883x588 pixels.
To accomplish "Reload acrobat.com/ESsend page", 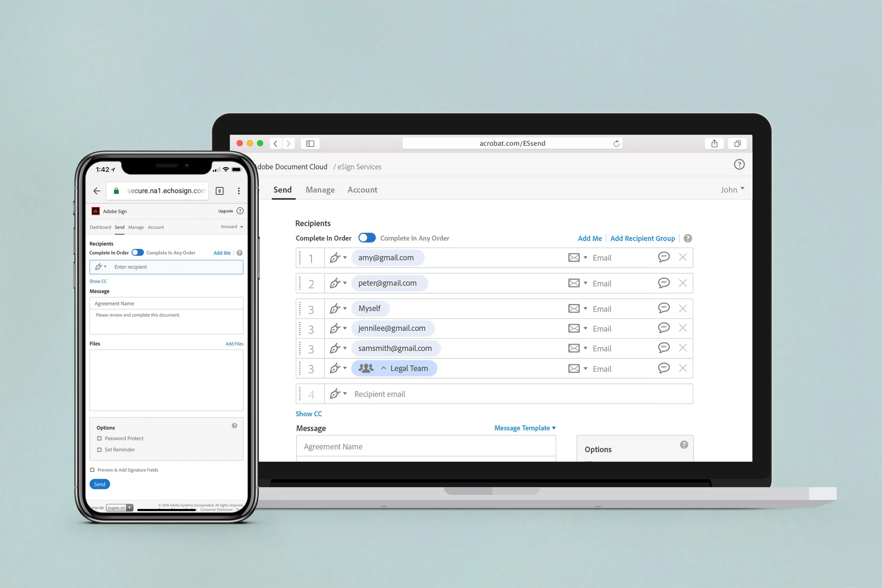I will (616, 143).
